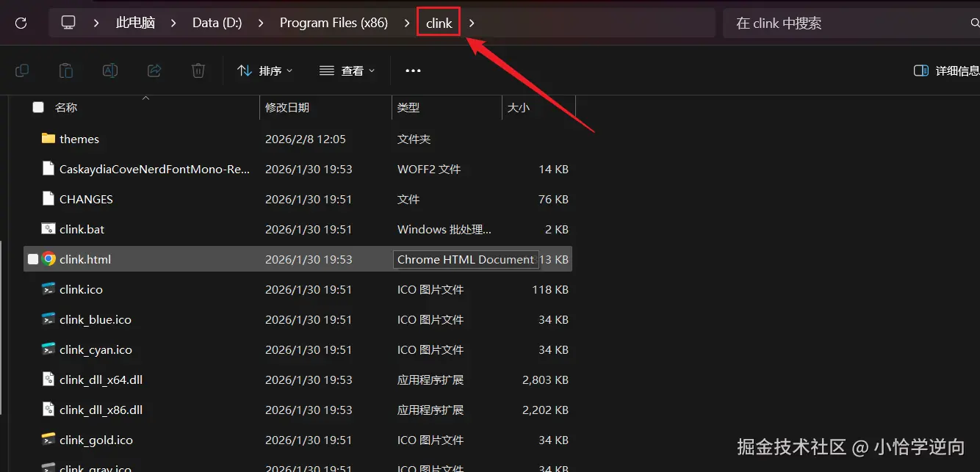Select the clink_dll_x64.dll file name
This screenshot has height=472, width=980.
101,380
